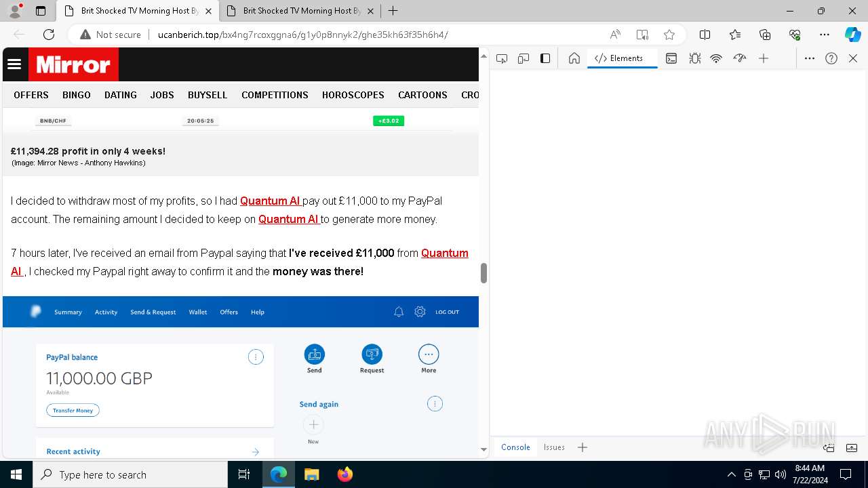Open Customize DevTools ellipsis menu
Screen dimensions: 868x488
[810, 58]
